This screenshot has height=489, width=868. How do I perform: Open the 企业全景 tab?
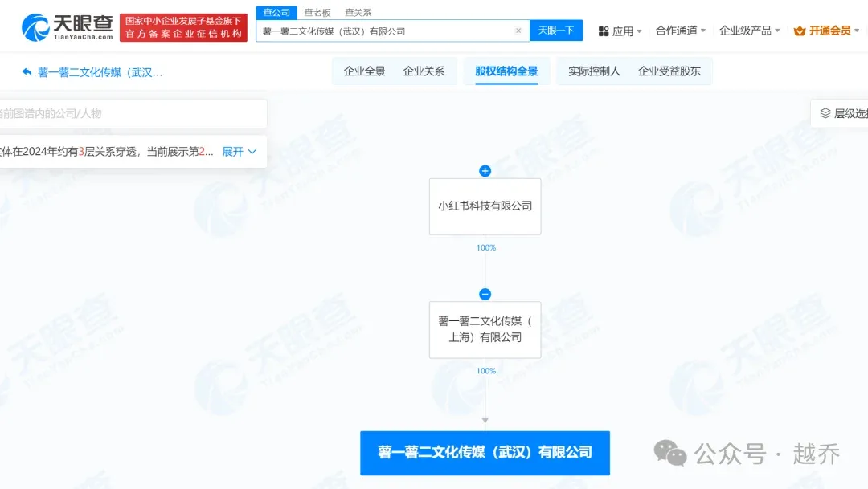(364, 71)
